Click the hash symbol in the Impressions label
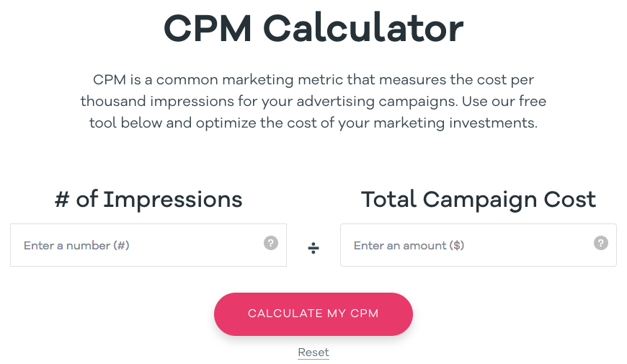627x364 pixels. coord(62,199)
